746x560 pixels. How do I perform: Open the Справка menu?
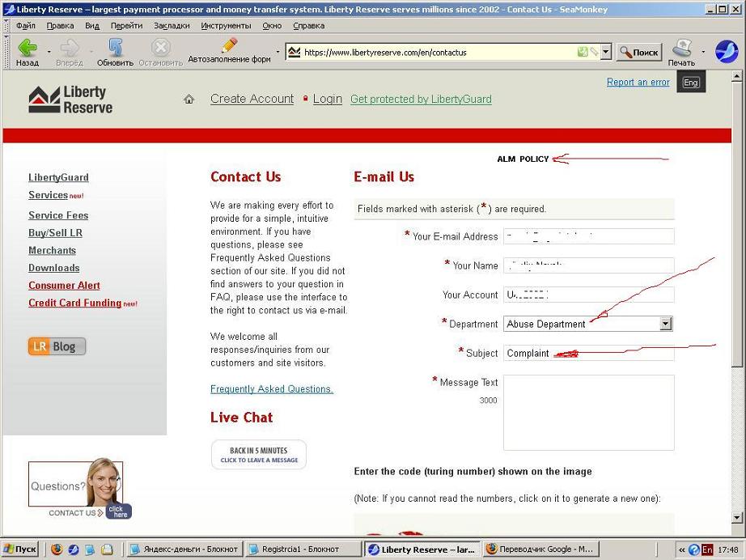pos(309,26)
